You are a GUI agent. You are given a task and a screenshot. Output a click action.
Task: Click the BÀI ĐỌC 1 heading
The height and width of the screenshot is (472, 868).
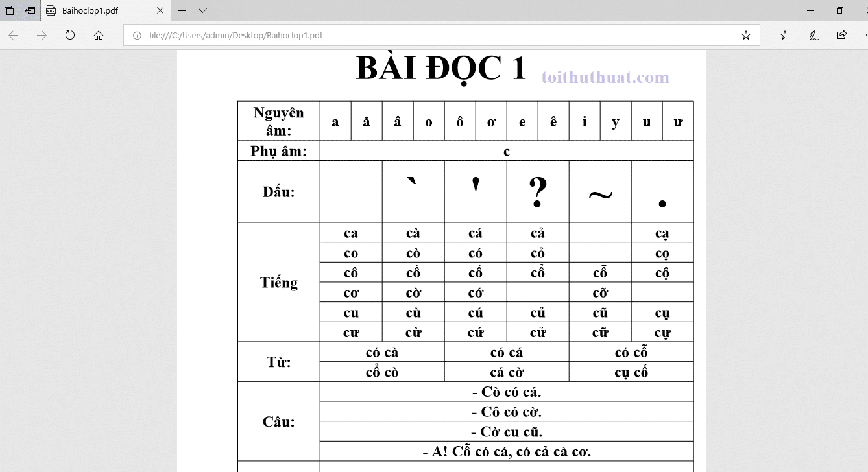(x=441, y=67)
